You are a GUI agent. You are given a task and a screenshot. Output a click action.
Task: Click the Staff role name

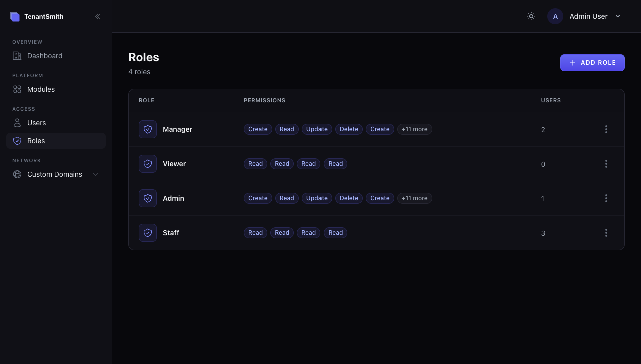171,233
